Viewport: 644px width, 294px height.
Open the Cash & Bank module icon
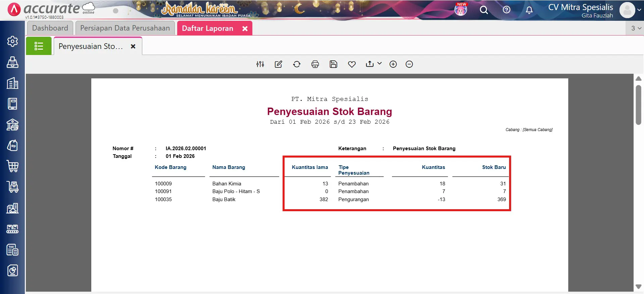[12, 125]
